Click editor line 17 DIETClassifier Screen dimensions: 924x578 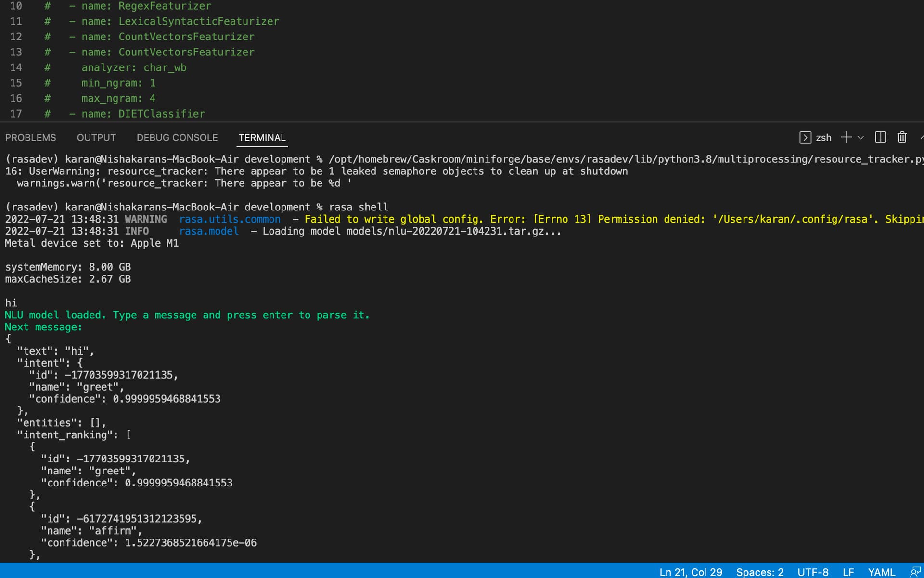162,114
